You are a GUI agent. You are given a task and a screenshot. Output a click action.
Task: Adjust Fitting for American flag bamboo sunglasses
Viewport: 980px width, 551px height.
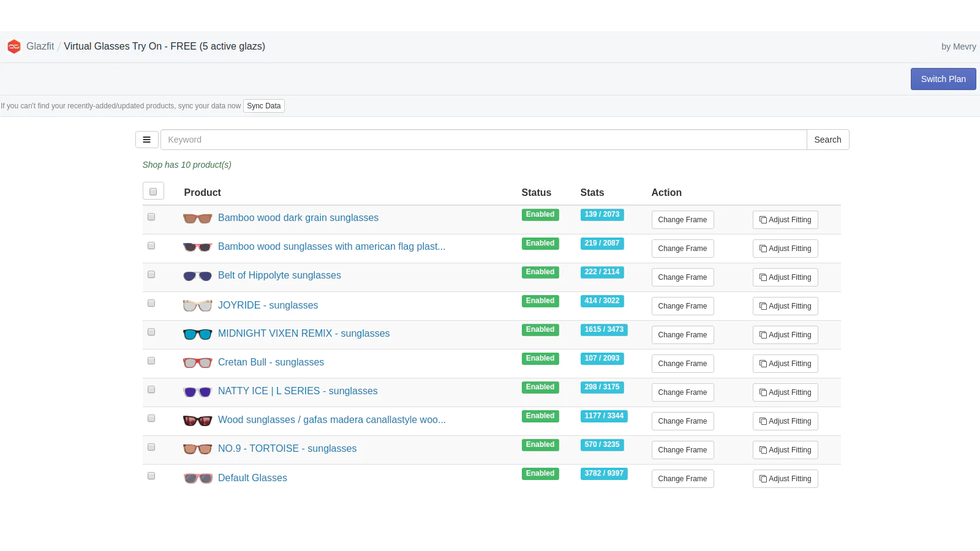[x=785, y=249]
